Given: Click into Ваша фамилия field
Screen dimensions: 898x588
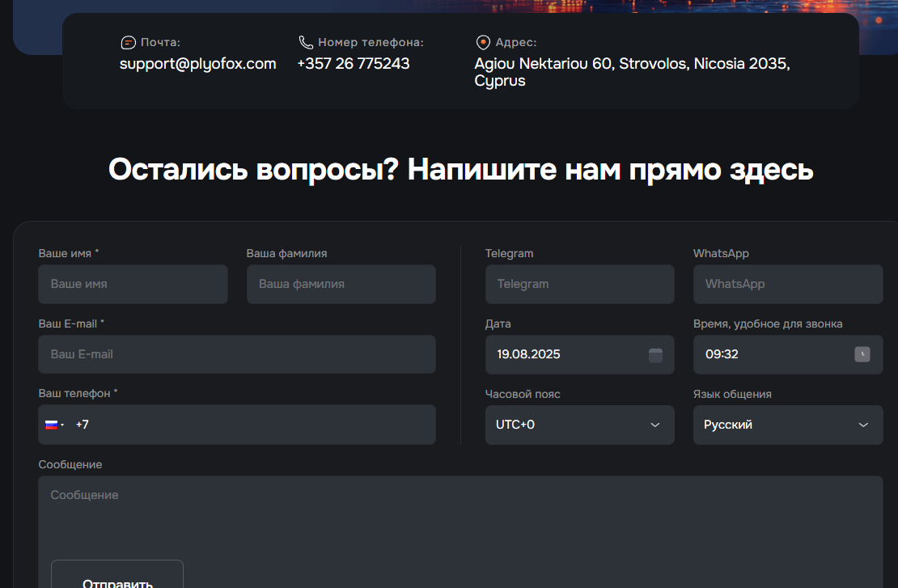Looking at the screenshot, I should tap(341, 285).
